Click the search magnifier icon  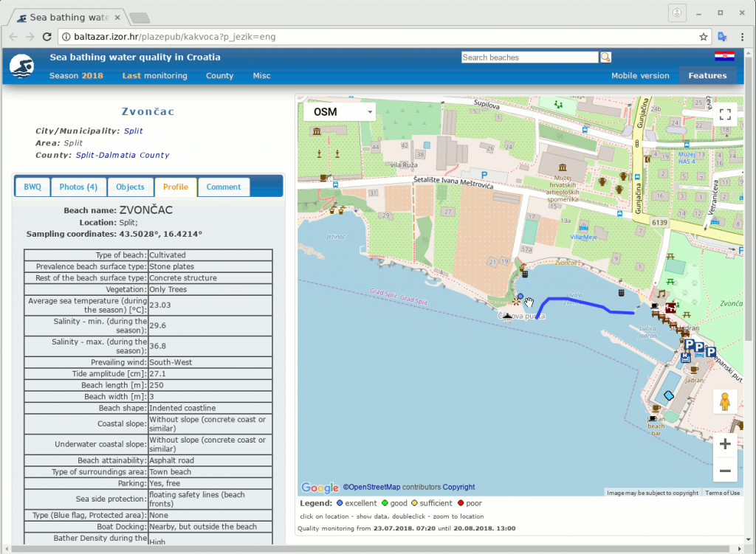[605, 58]
